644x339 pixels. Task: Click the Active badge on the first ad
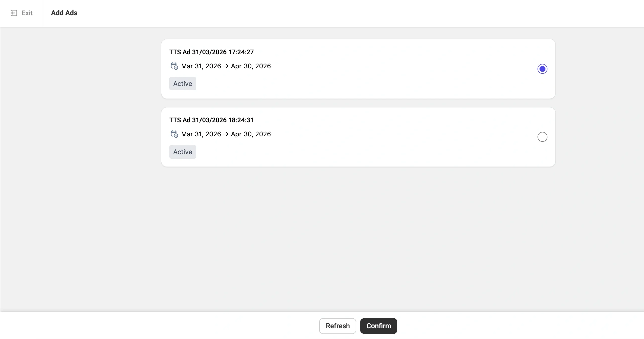[183, 84]
